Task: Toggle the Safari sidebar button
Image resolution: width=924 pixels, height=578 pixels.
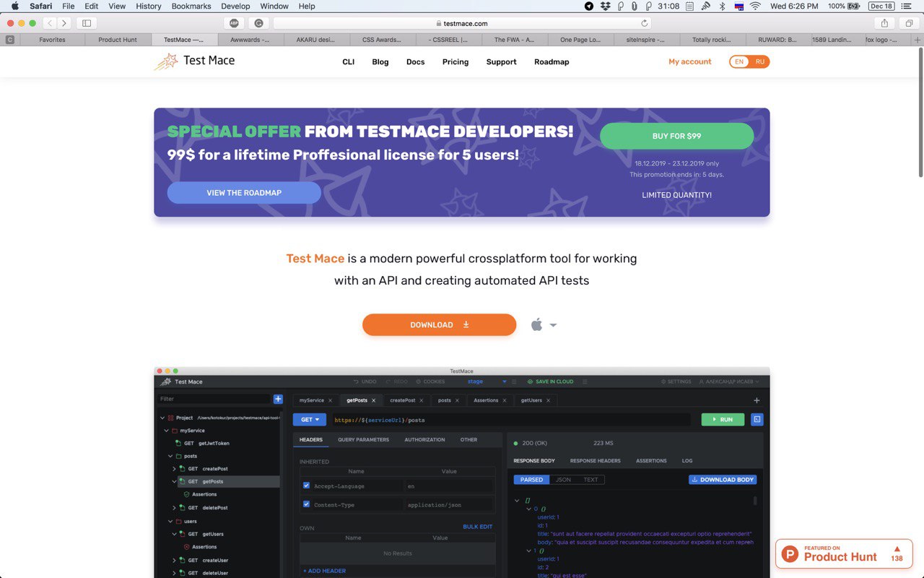Action: [87, 23]
